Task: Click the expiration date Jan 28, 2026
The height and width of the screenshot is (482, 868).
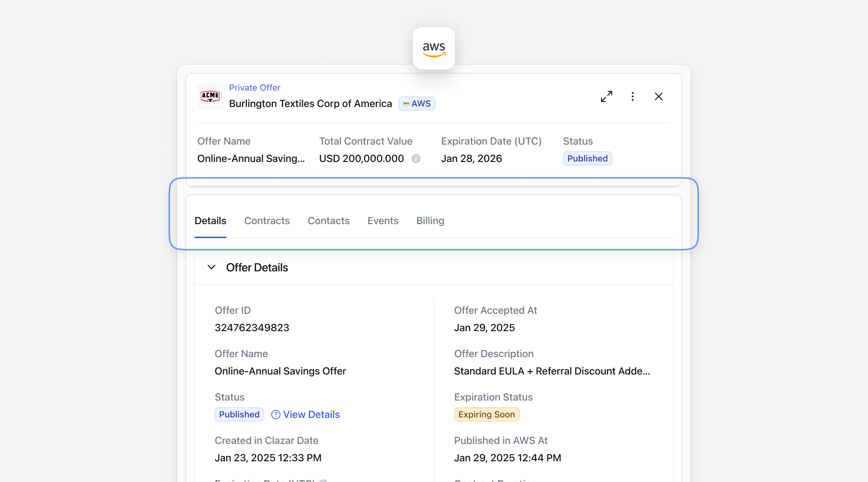Action: click(472, 159)
